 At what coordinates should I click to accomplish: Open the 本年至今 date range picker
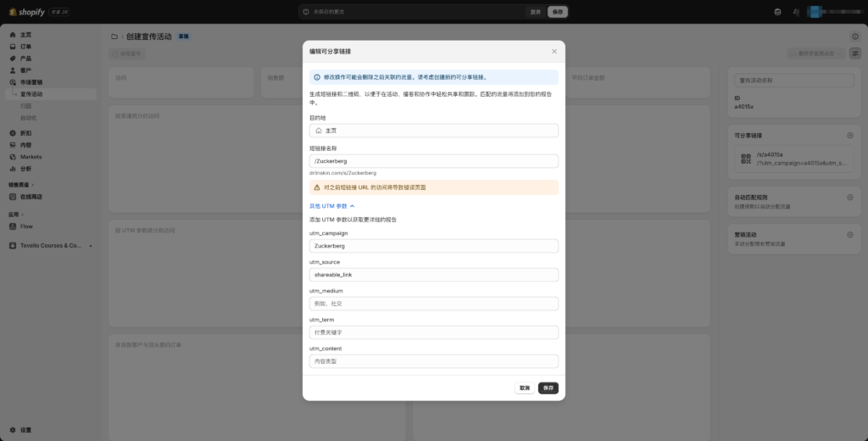point(127,53)
